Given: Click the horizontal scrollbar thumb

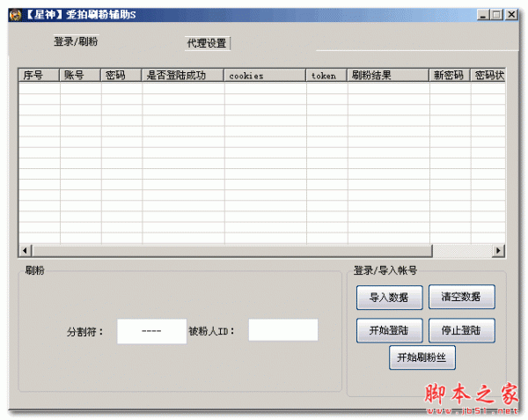Looking at the screenshot, I should point(232,251).
